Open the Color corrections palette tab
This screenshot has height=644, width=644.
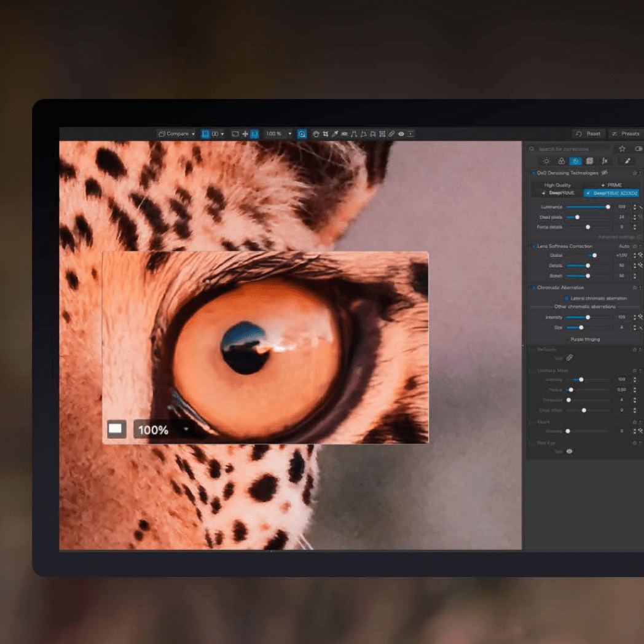pyautogui.click(x=561, y=161)
